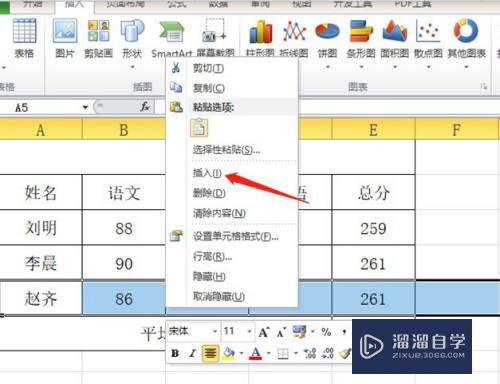This screenshot has width=500, height=384.
Task: Apply percent style in mini toolbar
Action: click(x=326, y=332)
